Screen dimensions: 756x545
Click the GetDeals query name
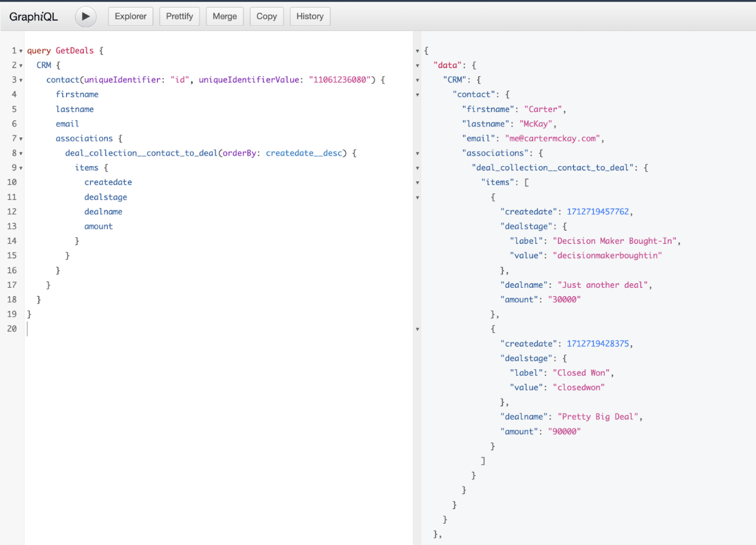75,51
